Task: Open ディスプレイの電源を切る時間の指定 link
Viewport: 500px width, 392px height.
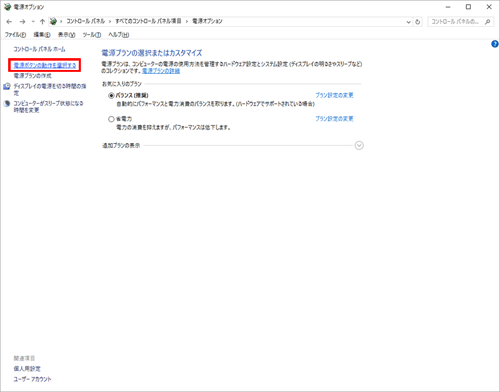Action: [50, 89]
